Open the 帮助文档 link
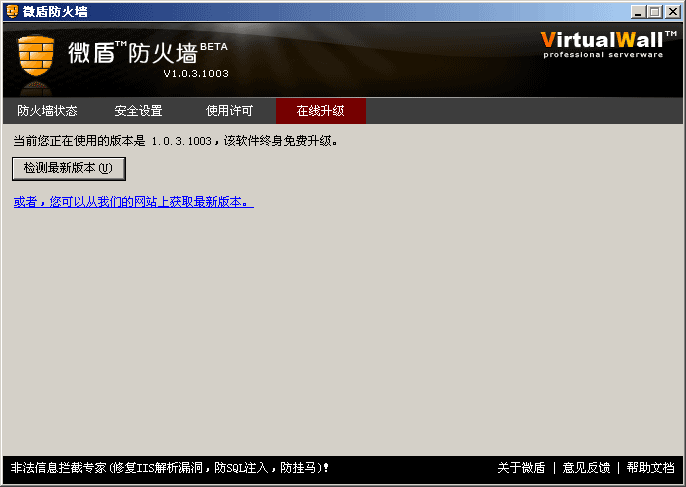Viewport: 686px width, 487px height. pyautogui.click(x=650, y=468)
